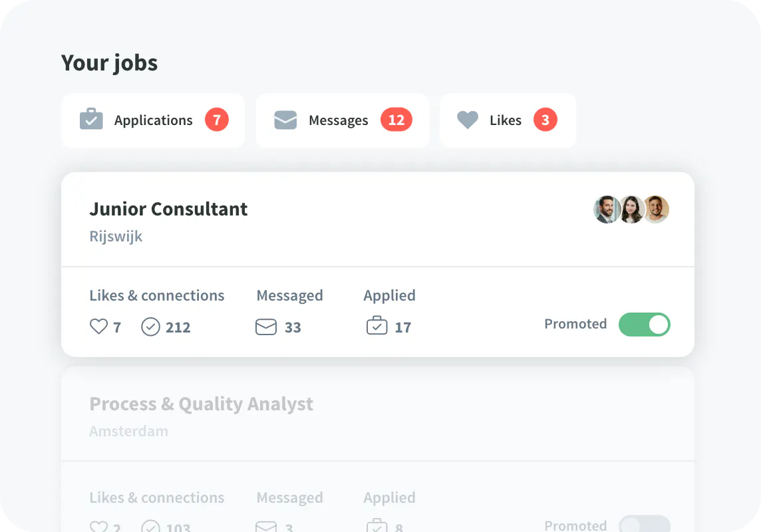Open the Junior Consultant job title
761x532 pixels.
click(x=168, y=209)
